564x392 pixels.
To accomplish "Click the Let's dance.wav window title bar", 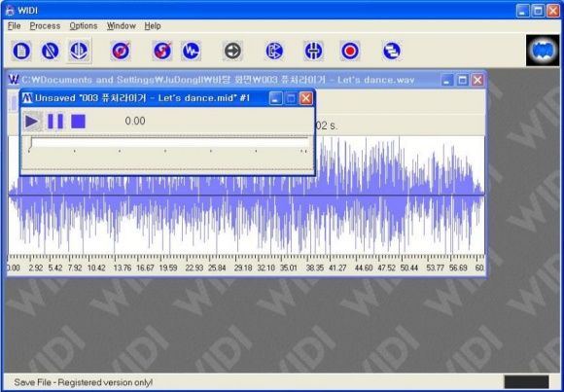I will [247, 80].
